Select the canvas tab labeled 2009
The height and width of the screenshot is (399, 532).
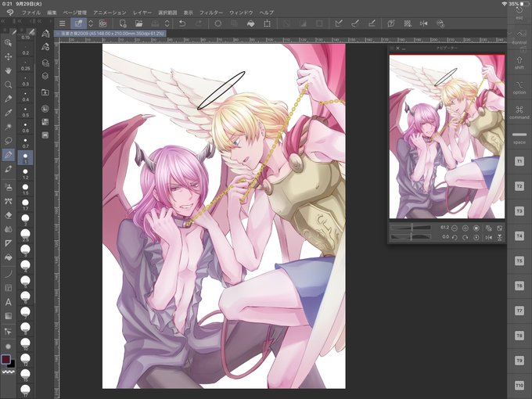pos(110,33)
